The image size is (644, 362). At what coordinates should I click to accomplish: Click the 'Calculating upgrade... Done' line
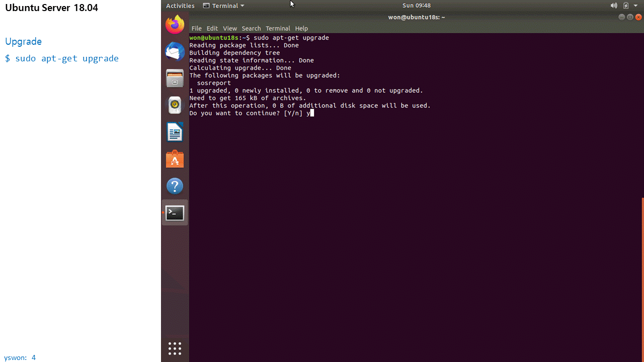pos(240,68)
